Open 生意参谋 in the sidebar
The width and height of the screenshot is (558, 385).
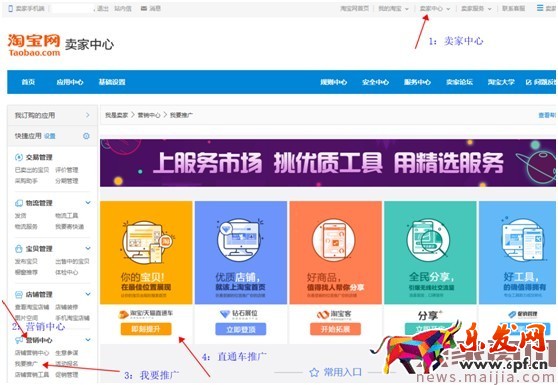tap(67, 353)
